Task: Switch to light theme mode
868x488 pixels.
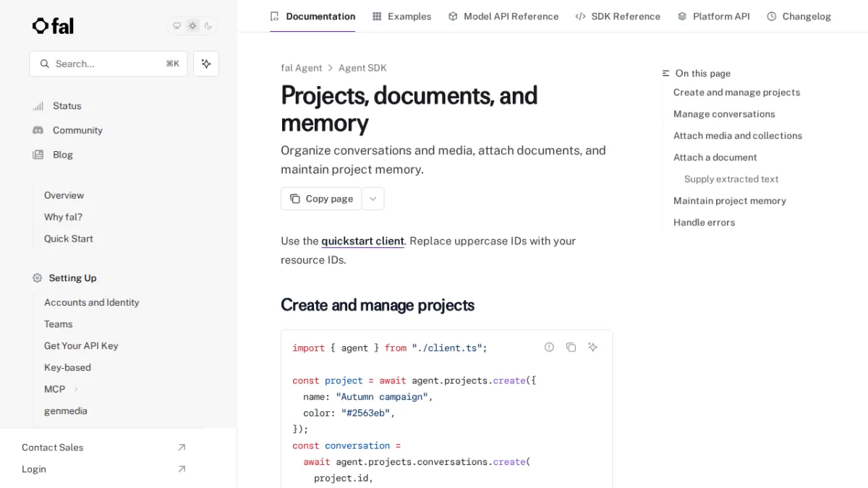Action: coord(192,26)
